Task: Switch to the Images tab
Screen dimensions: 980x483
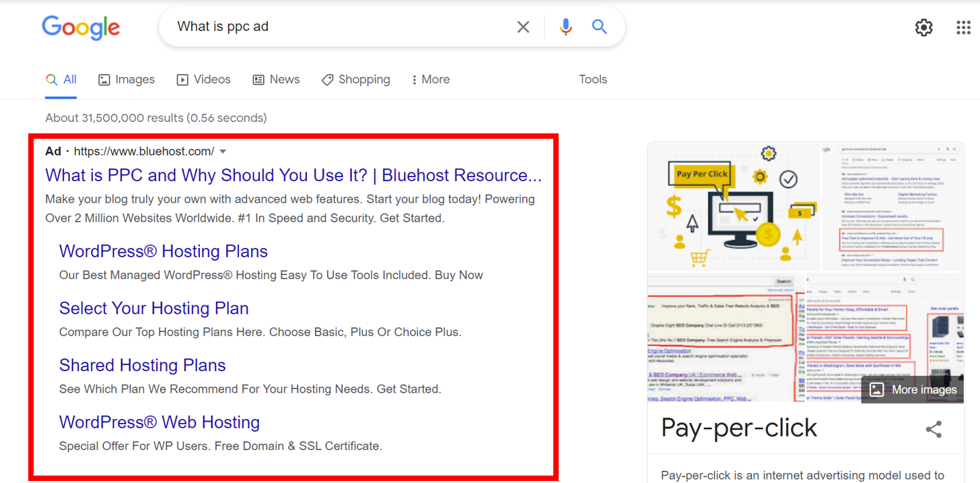Action: tap(127, 79)
